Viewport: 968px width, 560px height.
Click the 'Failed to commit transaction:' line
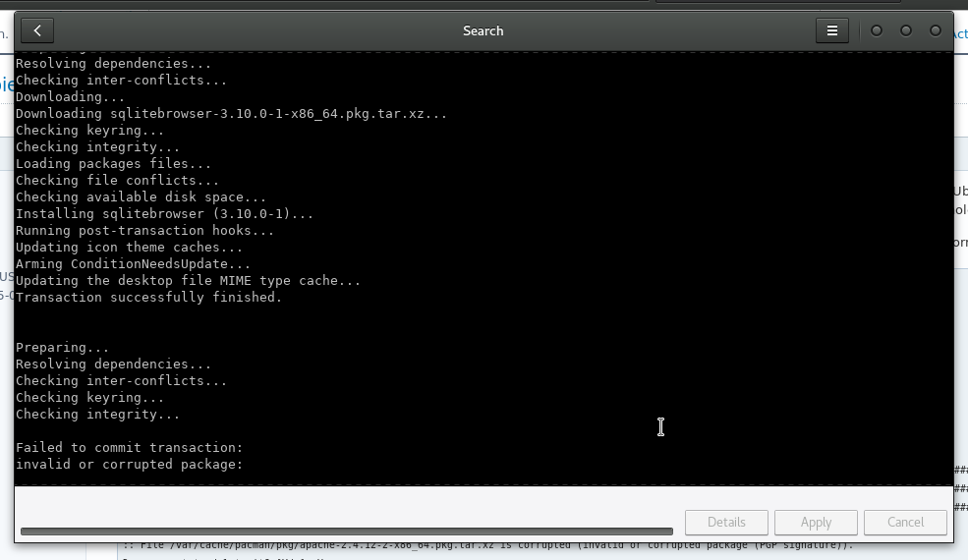129,448
